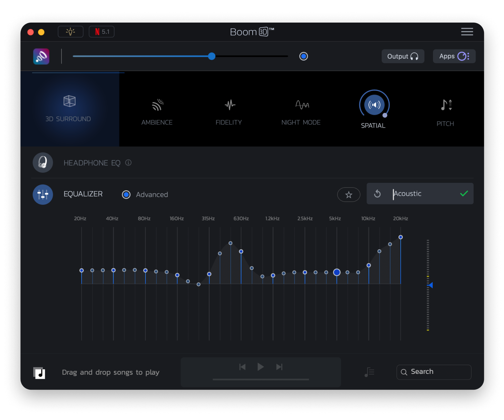Play the current song
Image resolution: width=504 pixels, height=420 pixels.
tap(261, 367)
